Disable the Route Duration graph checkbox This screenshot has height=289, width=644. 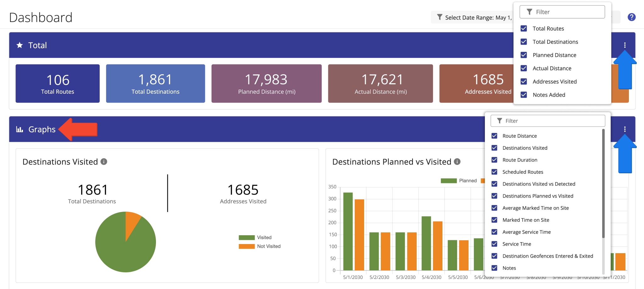(x=494, y=160)
